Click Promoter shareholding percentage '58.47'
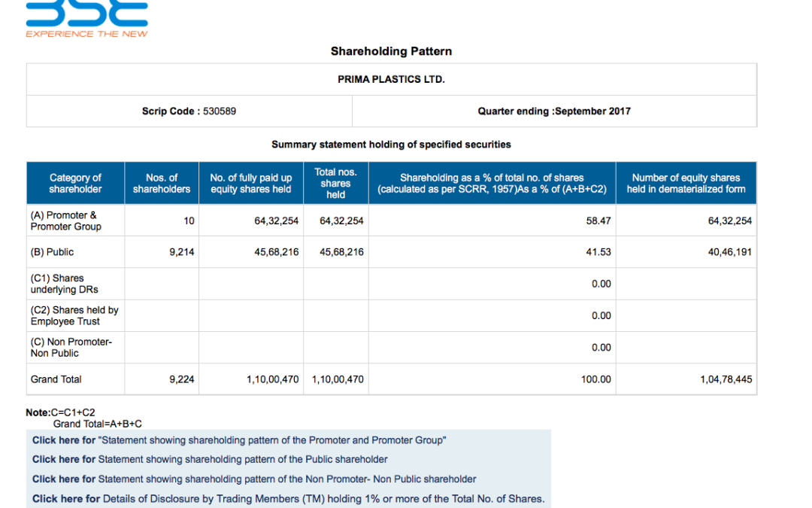The width and height of the screenshot is (812, 508). (598, 221)
